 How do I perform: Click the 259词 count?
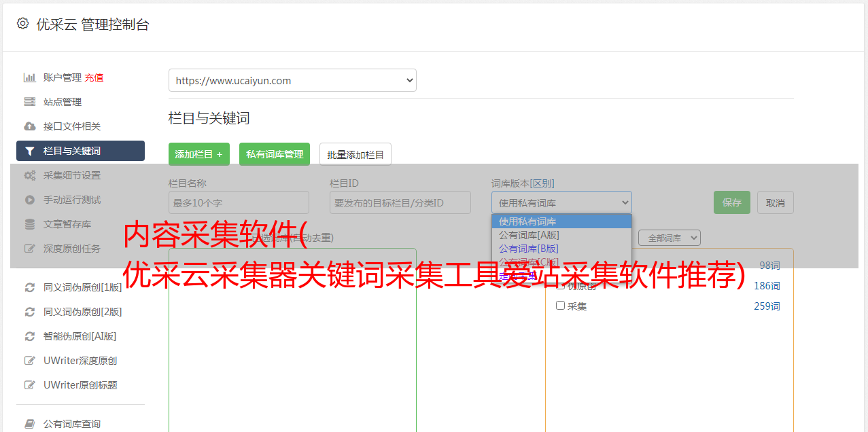tap(767, 306)
